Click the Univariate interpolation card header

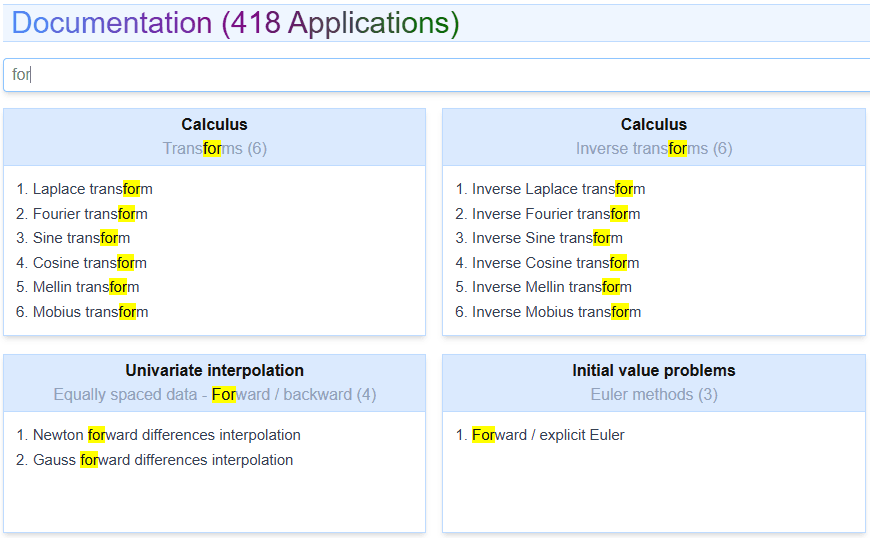pos(214,383)
